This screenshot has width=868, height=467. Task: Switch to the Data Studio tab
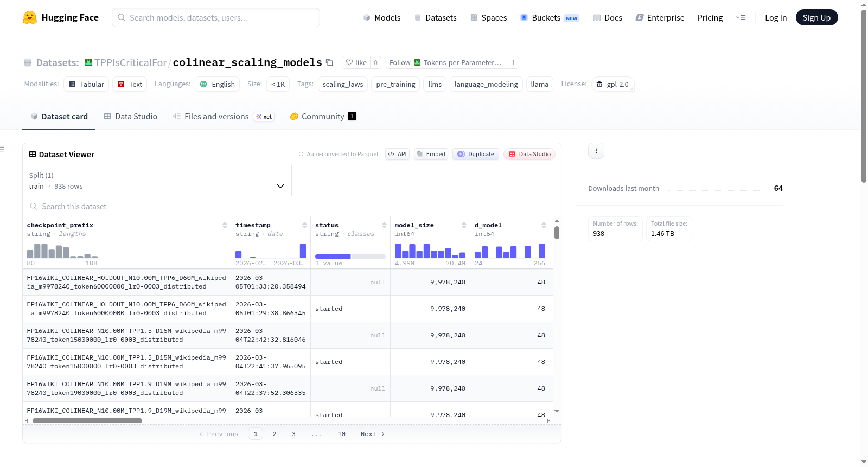131,116
